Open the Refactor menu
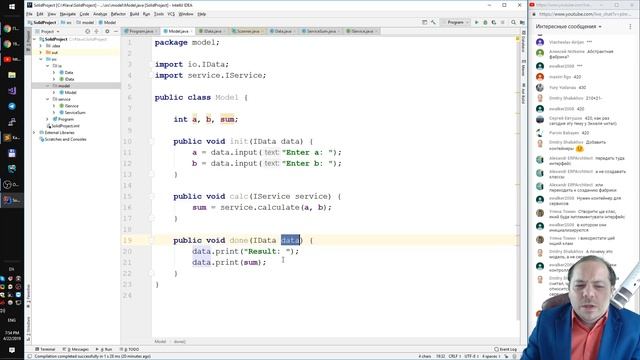This screenshot has width=640, height=360. 118,14
